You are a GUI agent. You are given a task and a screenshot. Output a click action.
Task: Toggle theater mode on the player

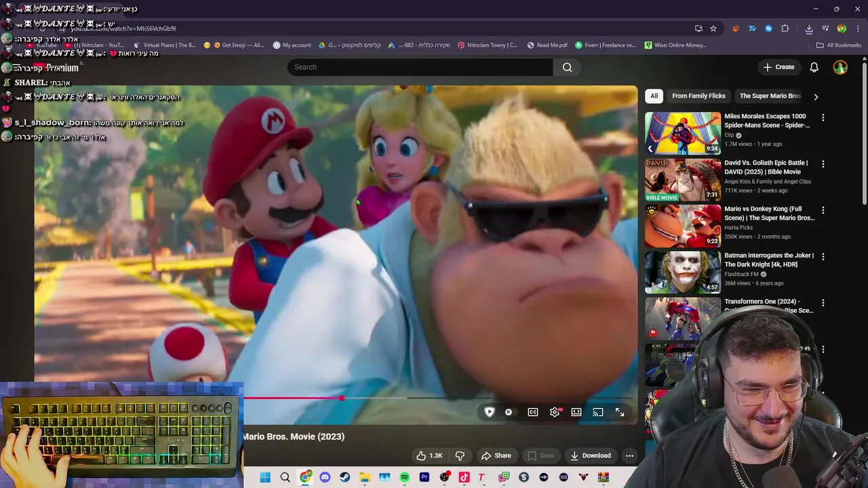(576, 412)
